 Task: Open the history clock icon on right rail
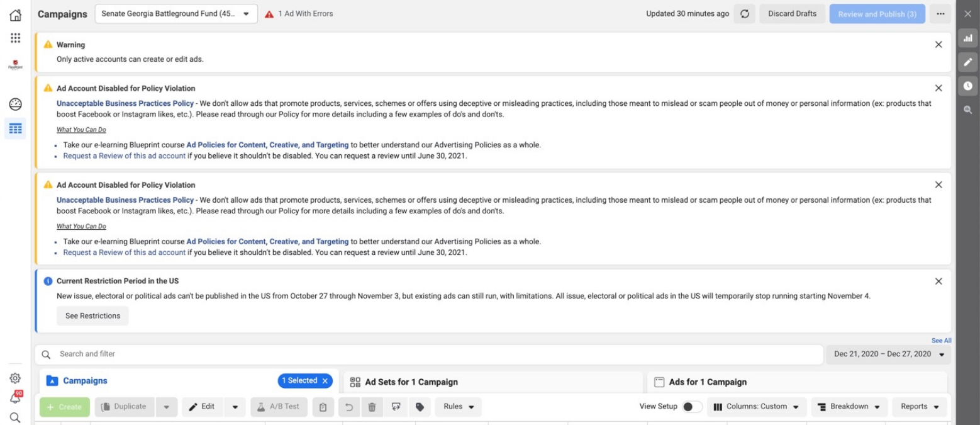pos(967,86)
